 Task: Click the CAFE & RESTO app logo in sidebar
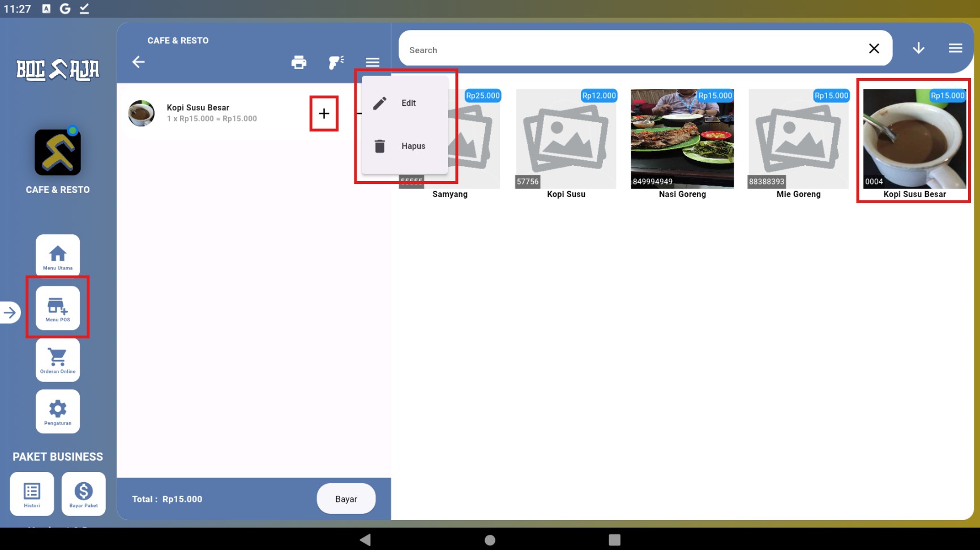tap(58, 152)
